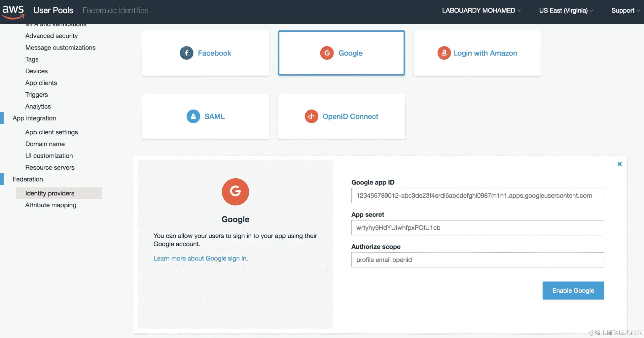This screenshot has width=644, height=338.
Task: Click the Facebook round logo icon
Action: (x=187, y=53)
